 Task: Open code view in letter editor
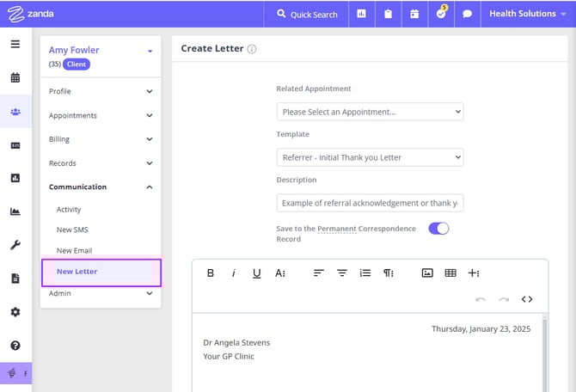(x=527, y=299)
